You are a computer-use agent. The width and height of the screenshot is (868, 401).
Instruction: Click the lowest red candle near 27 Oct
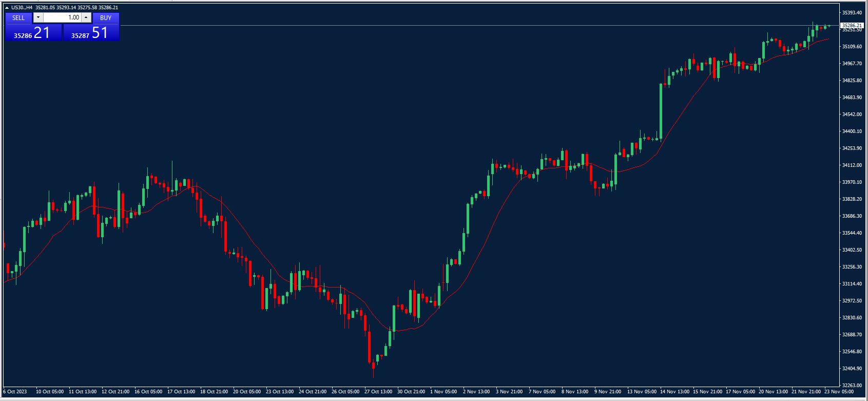coord(369,347)
